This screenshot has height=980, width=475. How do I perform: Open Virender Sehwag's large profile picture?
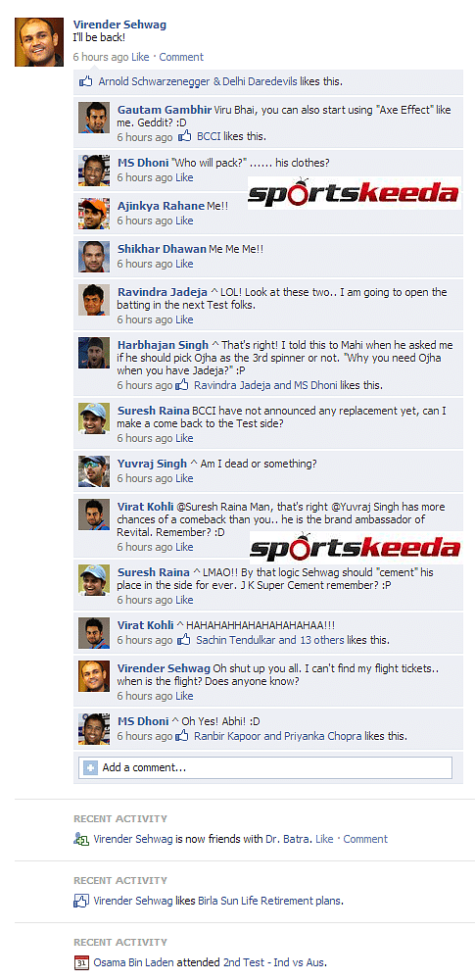39,42
